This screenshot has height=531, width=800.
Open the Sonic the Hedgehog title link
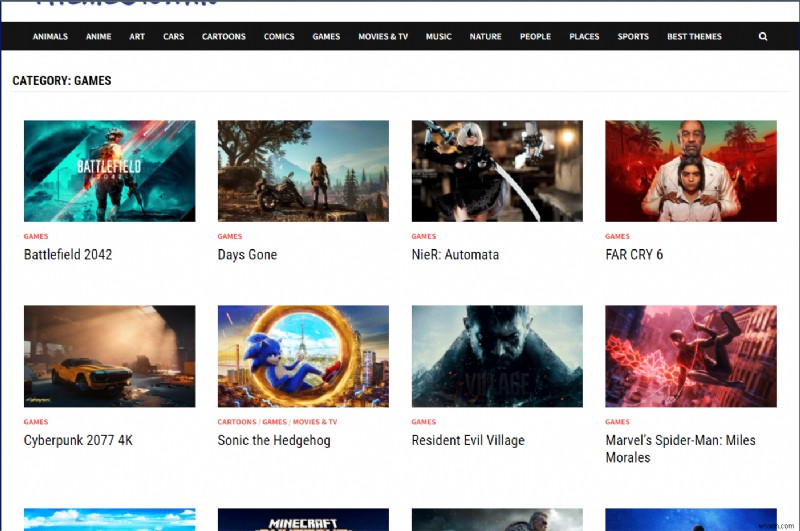coord(274,440)
